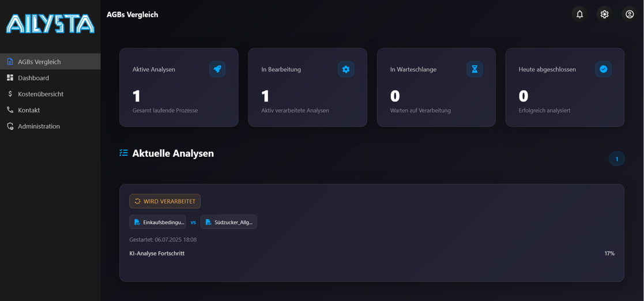
Task: Open the Kostenübersicht sidebar item
Action: (40, 94)
